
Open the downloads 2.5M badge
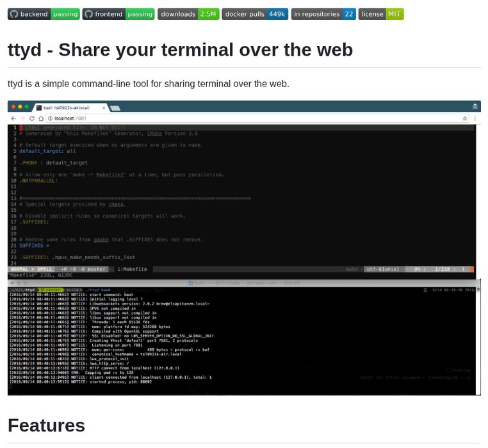point(188,14)
